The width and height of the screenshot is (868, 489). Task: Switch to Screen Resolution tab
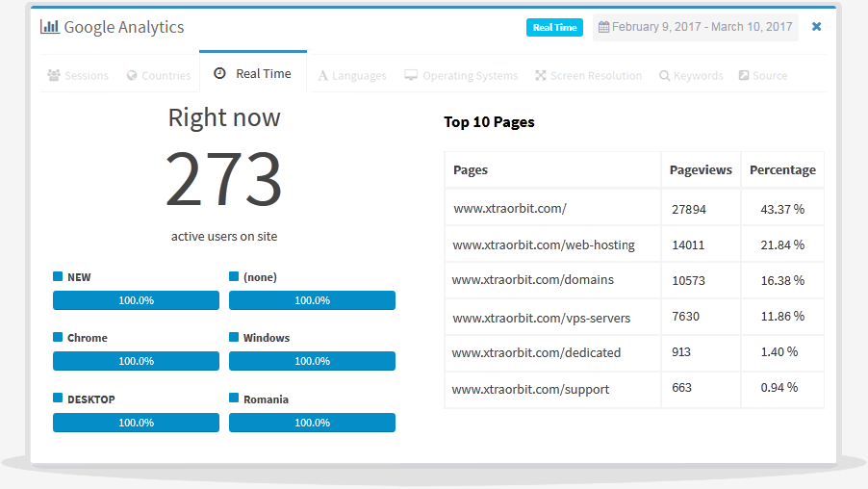click(x=588, y=75)
